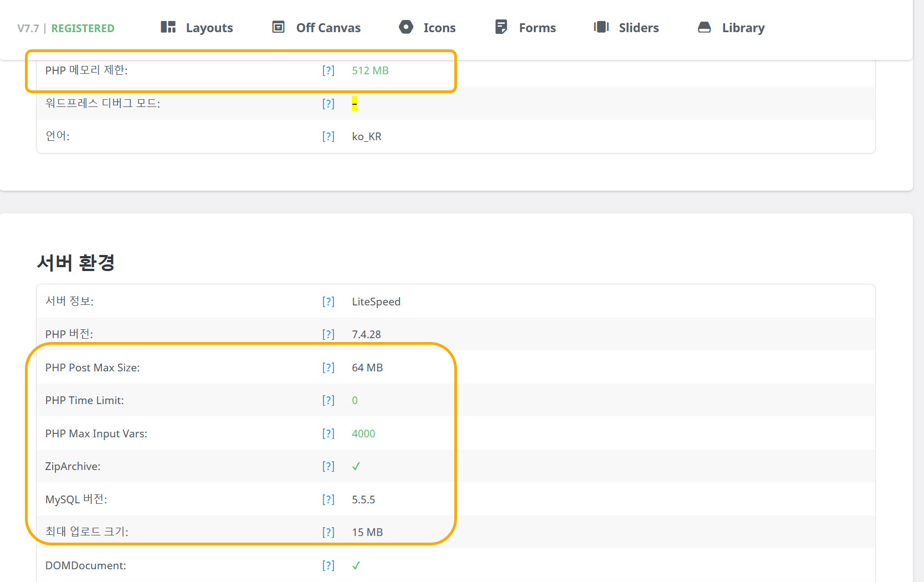
Task: Show help for DOMDocument row
Action: (328, 565)
